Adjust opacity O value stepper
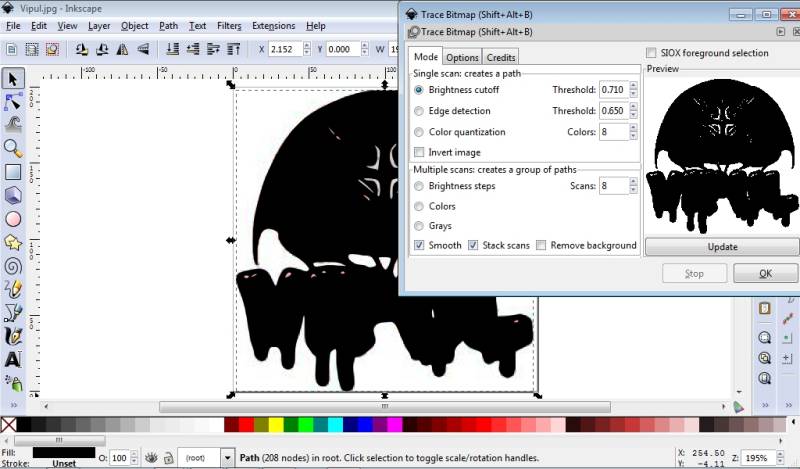800x469 pixels. [x=134, y=458]
